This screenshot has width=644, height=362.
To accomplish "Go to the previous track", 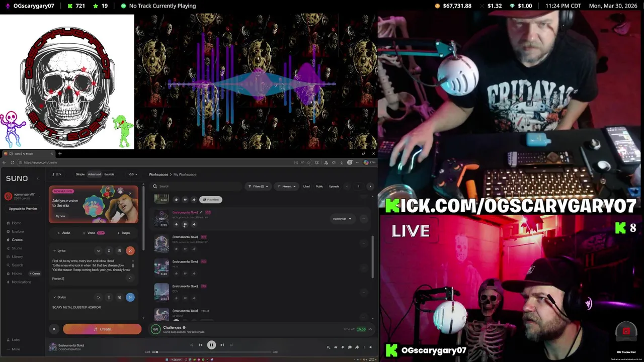I will [x=201, y=345].
